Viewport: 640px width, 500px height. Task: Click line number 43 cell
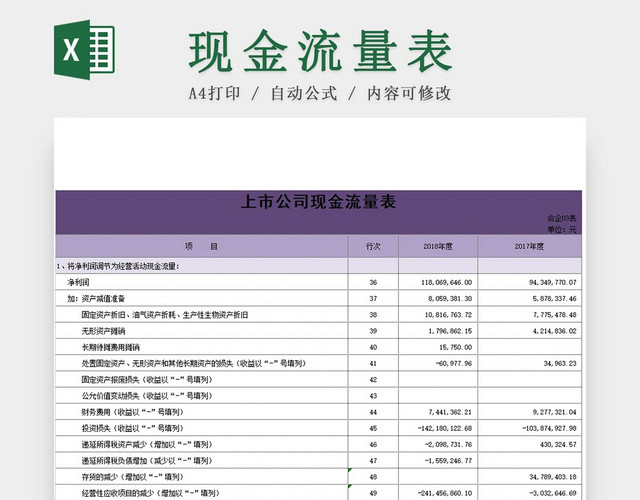coord(373,396)
